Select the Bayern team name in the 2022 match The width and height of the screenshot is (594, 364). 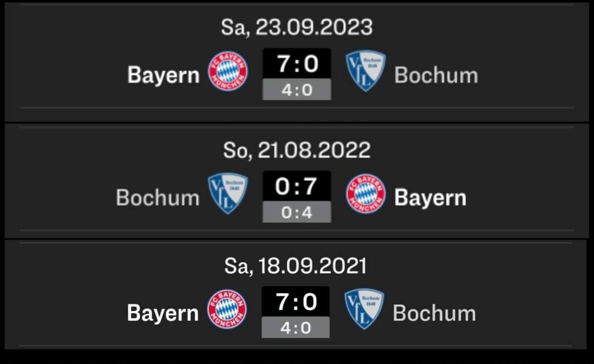430,197
